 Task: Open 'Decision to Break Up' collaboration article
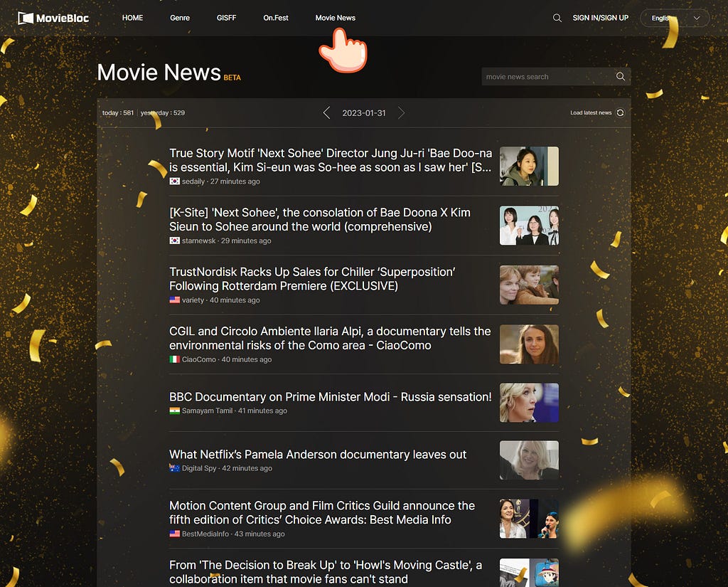(326, 572)
